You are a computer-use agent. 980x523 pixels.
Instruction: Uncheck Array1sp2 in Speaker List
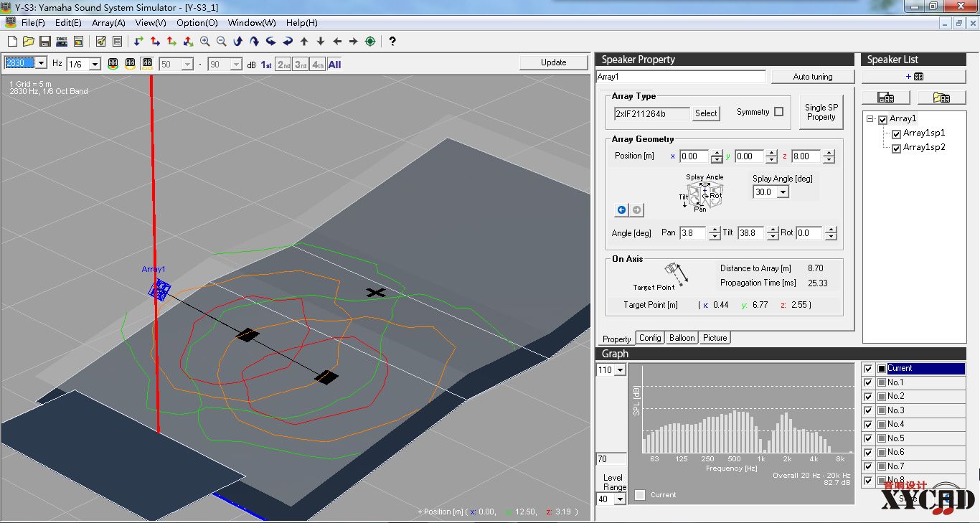896,149
